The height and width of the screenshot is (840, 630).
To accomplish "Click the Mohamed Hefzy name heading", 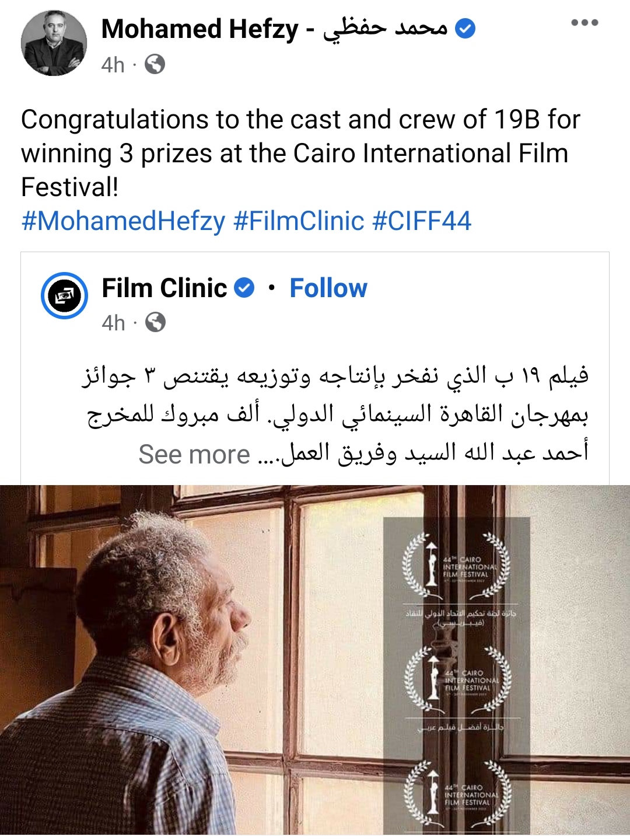I will click(274, 29).
